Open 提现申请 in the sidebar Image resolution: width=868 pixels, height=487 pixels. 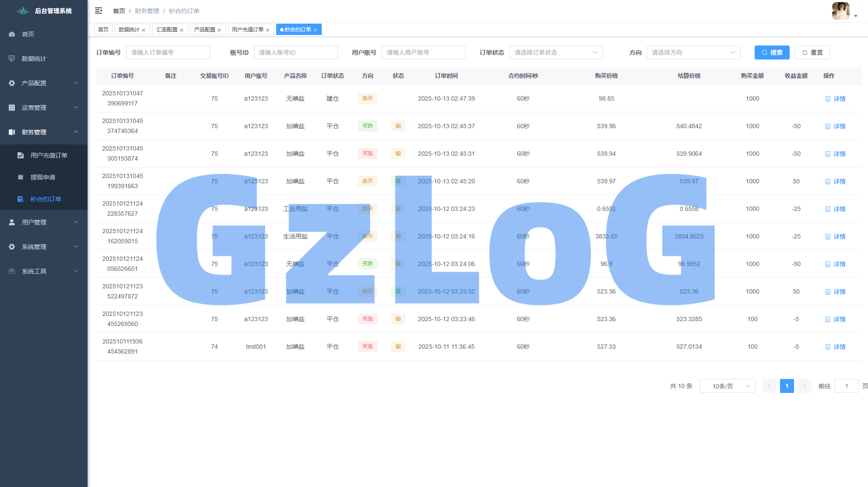tap(43, 177)
